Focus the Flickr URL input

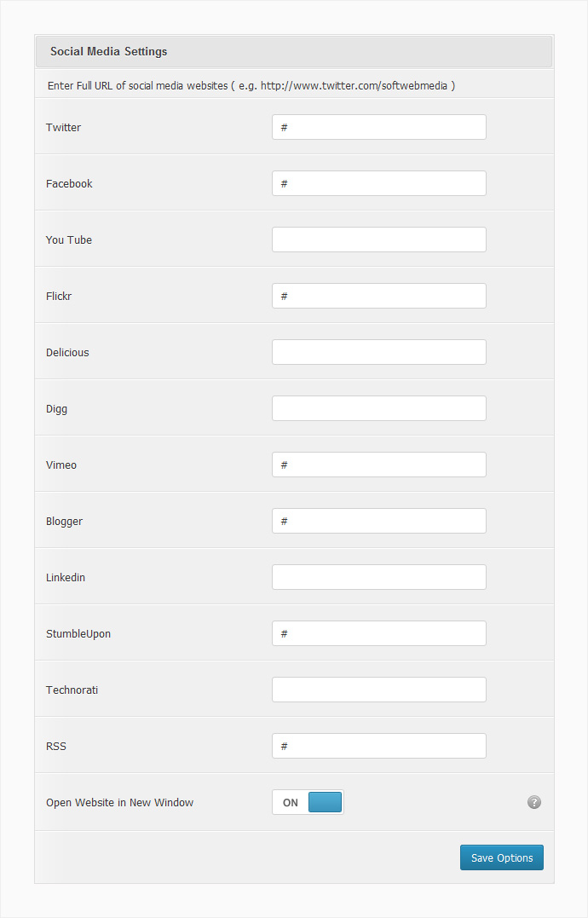[379, 296]
